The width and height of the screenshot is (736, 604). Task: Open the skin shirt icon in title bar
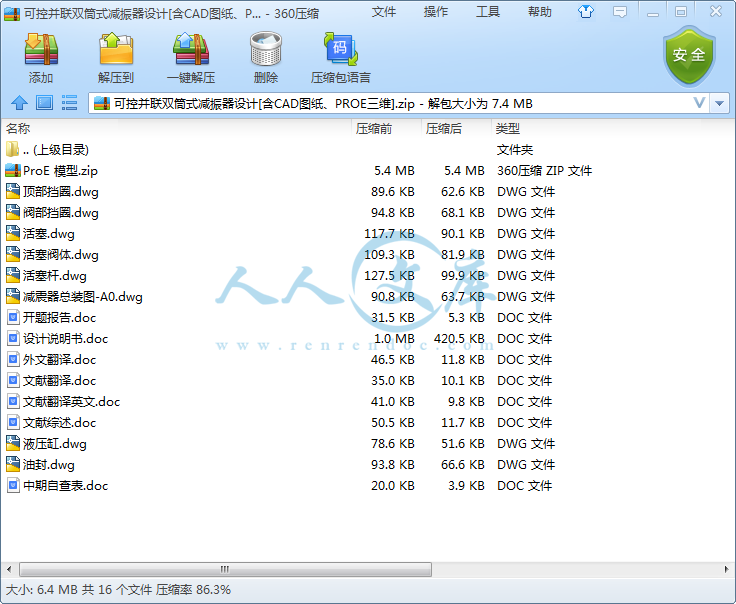(x=585, y=12)
